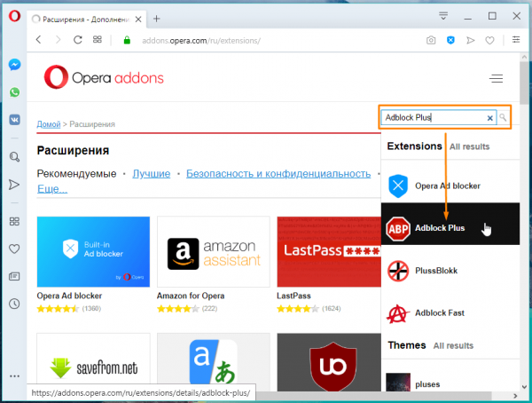The image size is (532, 403).
Task: Open the Лучшие category link
Action: tap(152, 174)
